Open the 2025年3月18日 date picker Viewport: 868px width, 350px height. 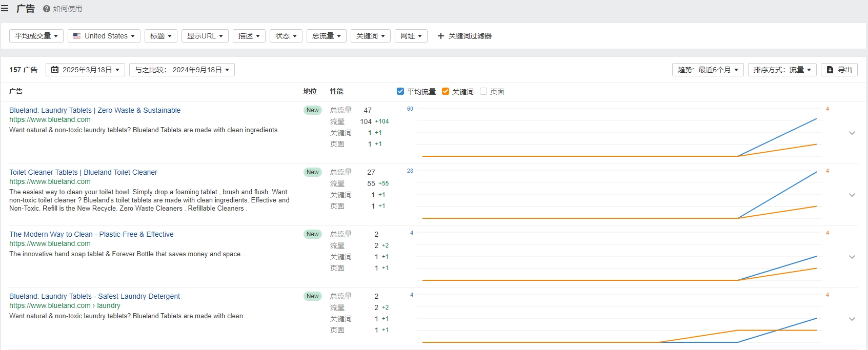pos(85,70)
